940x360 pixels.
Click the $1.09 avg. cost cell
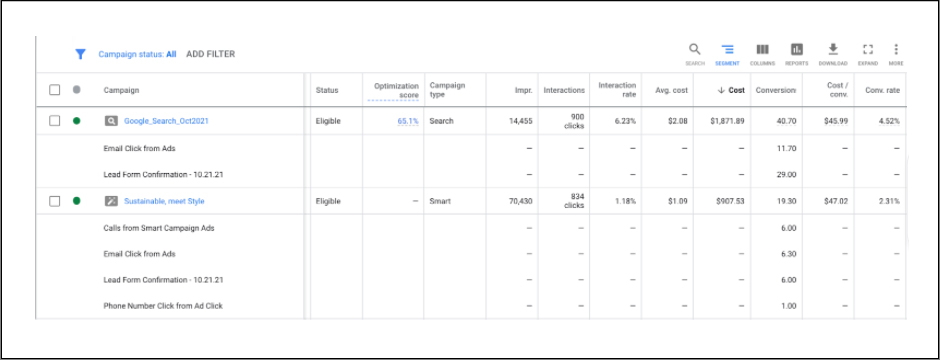click(x=678, y=201)
